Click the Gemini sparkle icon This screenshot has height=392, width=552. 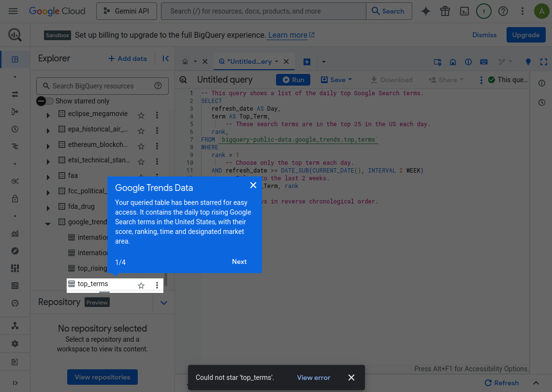click(x=425, y=11)
